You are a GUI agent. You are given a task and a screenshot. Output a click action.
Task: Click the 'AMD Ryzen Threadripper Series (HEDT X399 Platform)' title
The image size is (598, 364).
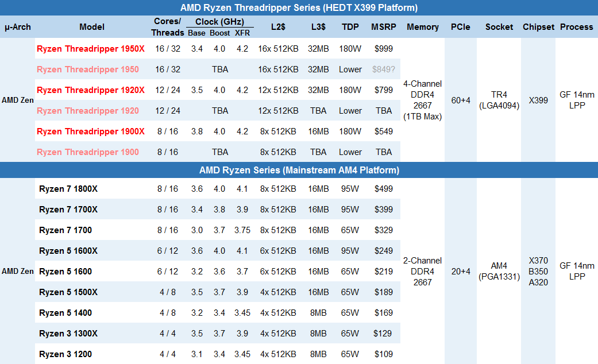pyautogui.click(x=299, y=7)
